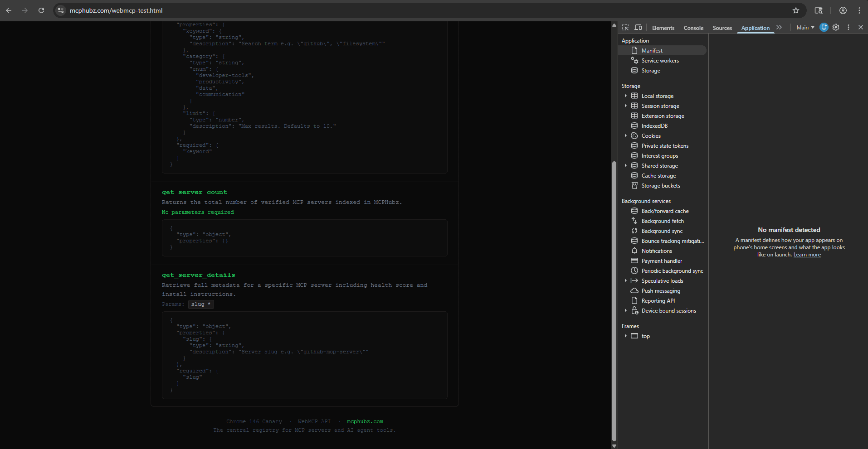The width and height of the screenshot is (868, 449).
Task: Show more DevTools tabs chevron
Action: pos(779,28)
